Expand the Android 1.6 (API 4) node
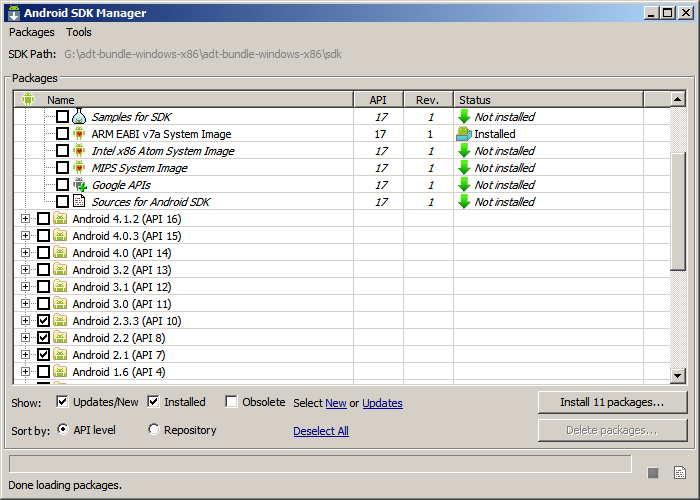Viewport: 700px width, 500px height. 25,371
